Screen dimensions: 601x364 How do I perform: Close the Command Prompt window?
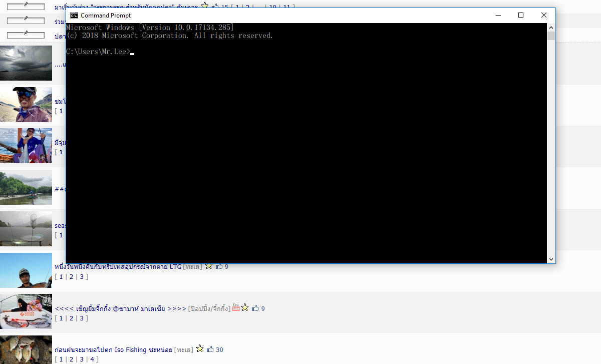(544, 16)
